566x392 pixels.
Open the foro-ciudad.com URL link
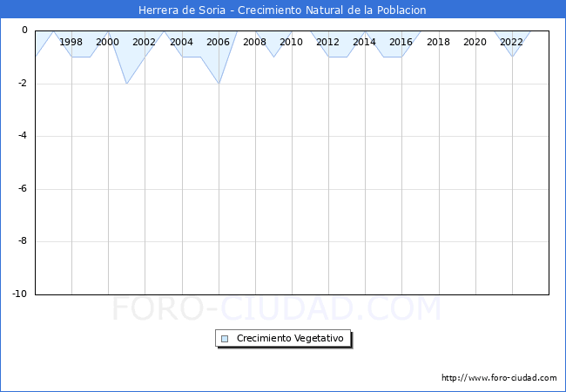point(499,377)
